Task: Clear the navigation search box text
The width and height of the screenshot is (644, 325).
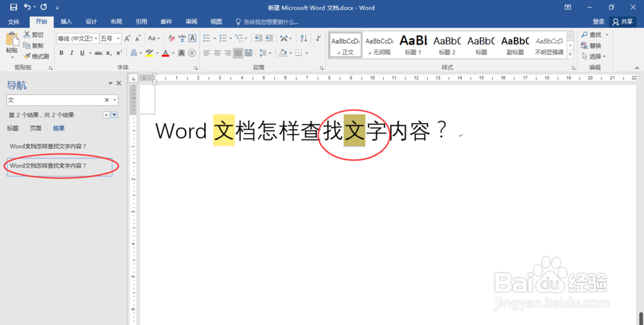Action: pyautogui.click(x=106, y=100)
